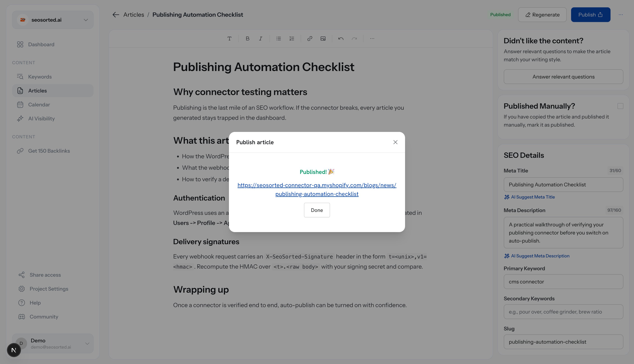Toggle italic formatting in editor toolbar

pos(260,39)
